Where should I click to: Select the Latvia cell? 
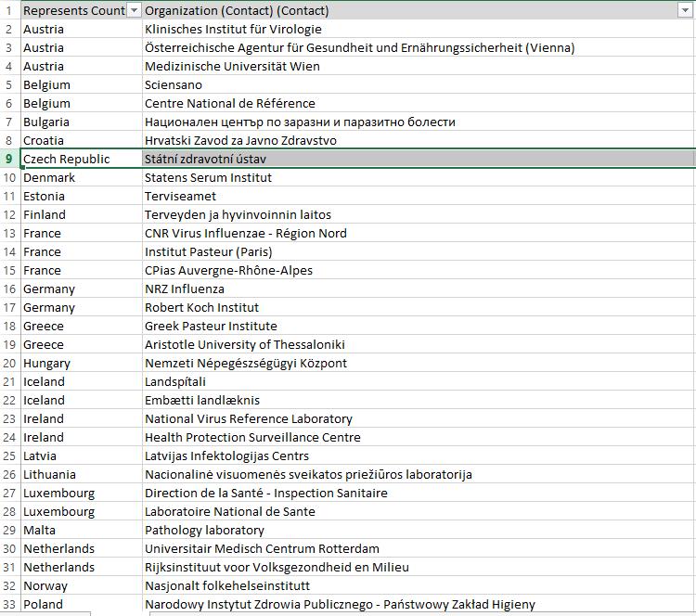(82, 456)
